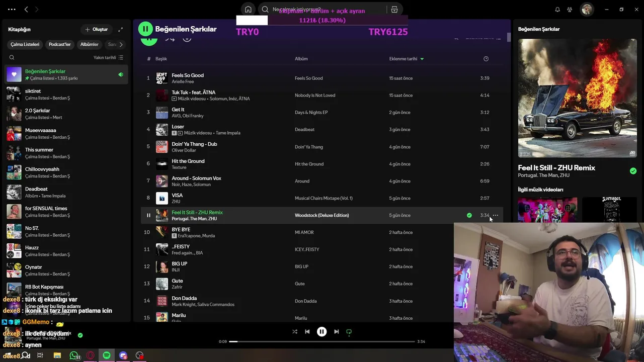Select Podcast'ler filter chip

pyautogui.click(x=59, y=44)
